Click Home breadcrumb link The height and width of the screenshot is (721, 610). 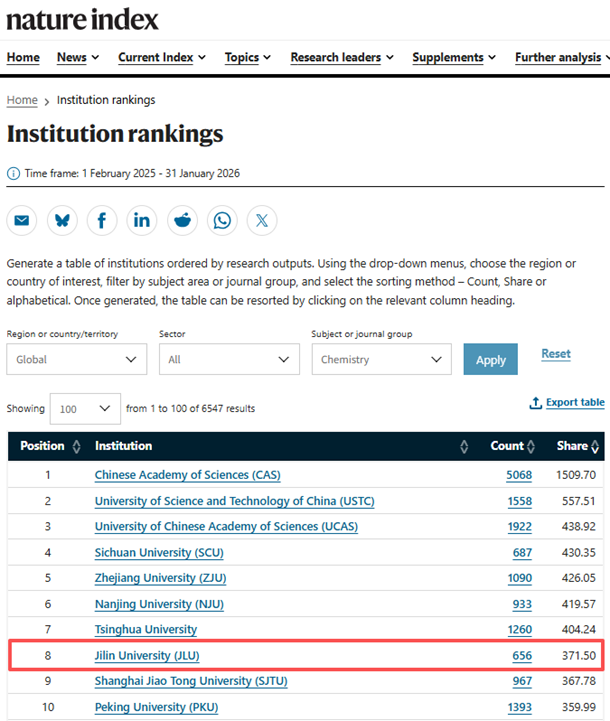click(22, 100)
